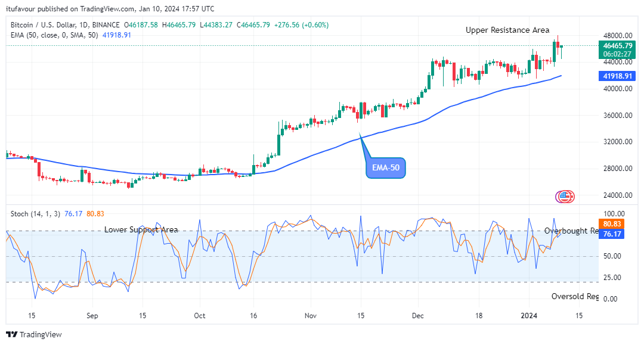Click the 2024 date label on time axis

pyautogui.click(x=529, y=315)
